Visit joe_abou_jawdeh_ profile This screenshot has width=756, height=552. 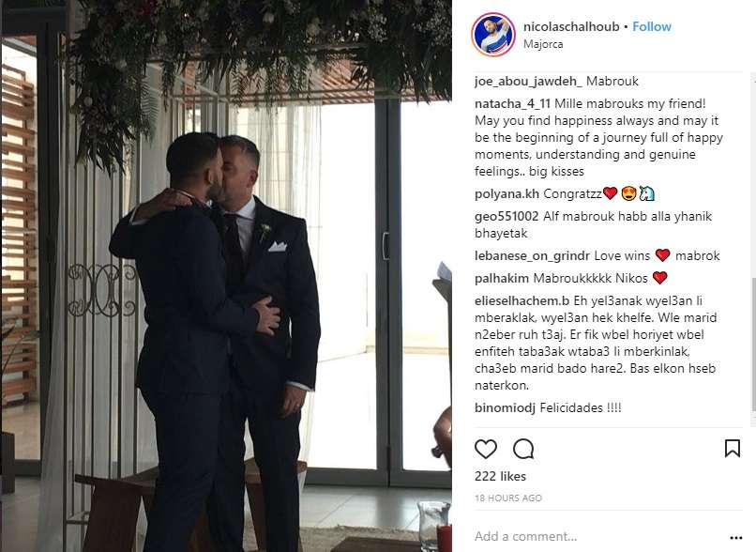pos(528,82)
